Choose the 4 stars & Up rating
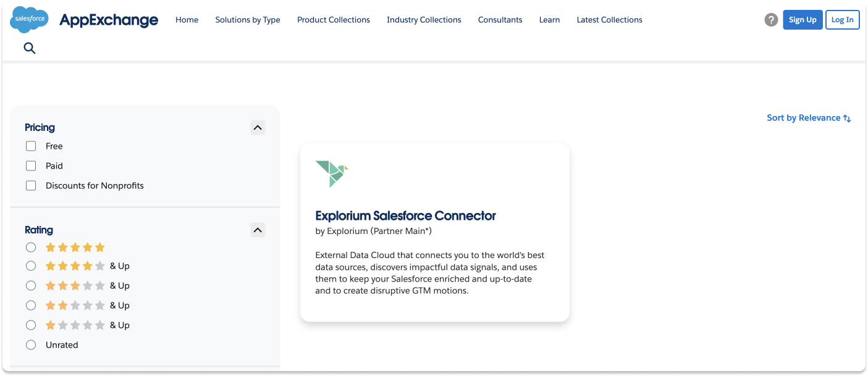 point(31,265)
